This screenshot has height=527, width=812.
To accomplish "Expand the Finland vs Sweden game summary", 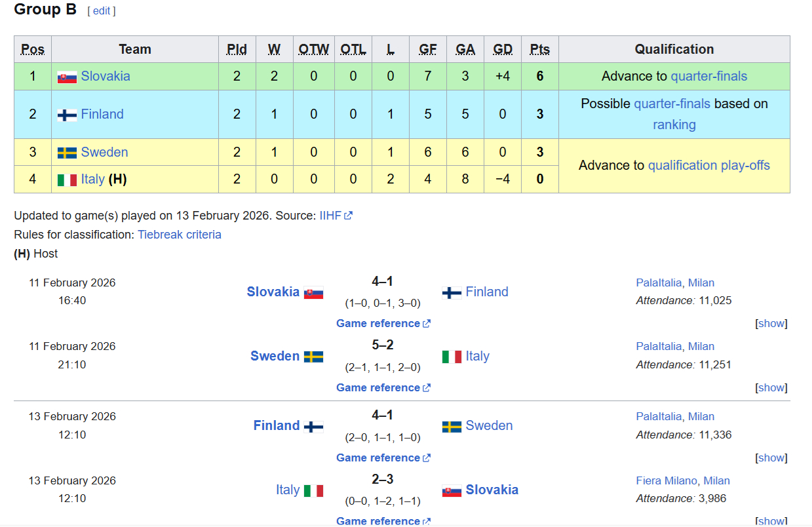I will tap(771, 458).
